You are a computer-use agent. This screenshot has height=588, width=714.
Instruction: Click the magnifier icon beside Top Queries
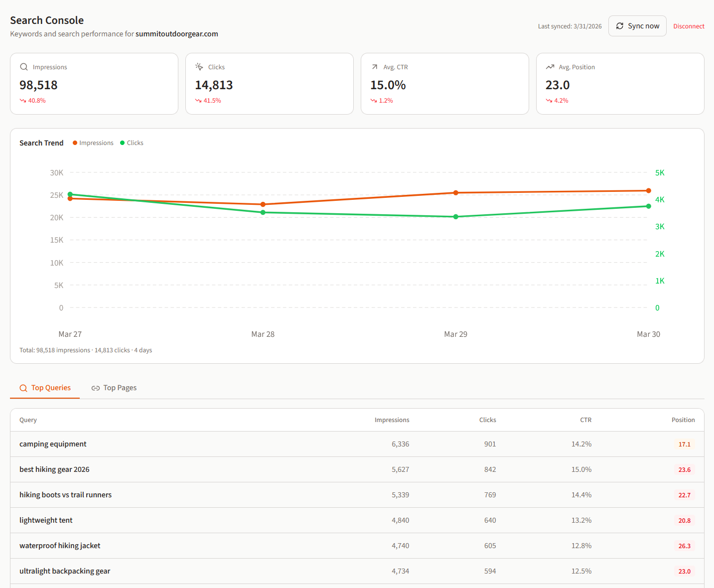(23, 388)
